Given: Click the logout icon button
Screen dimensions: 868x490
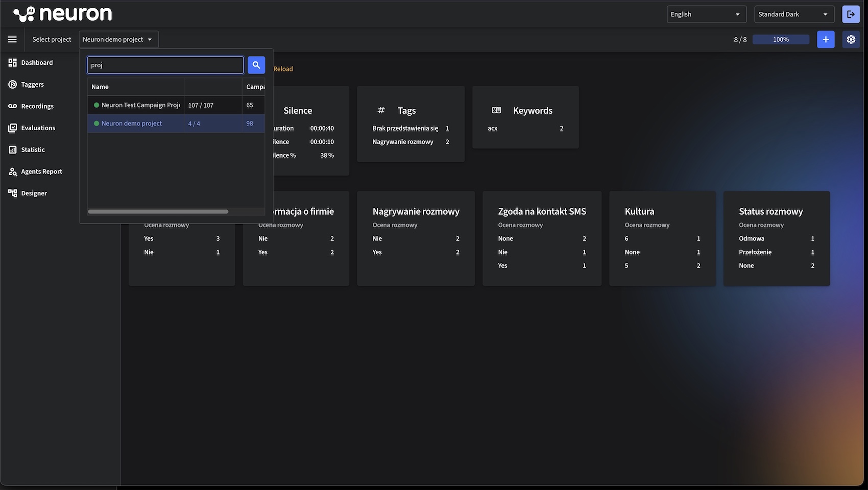Looking at the screenshot, I should point(851,14).
